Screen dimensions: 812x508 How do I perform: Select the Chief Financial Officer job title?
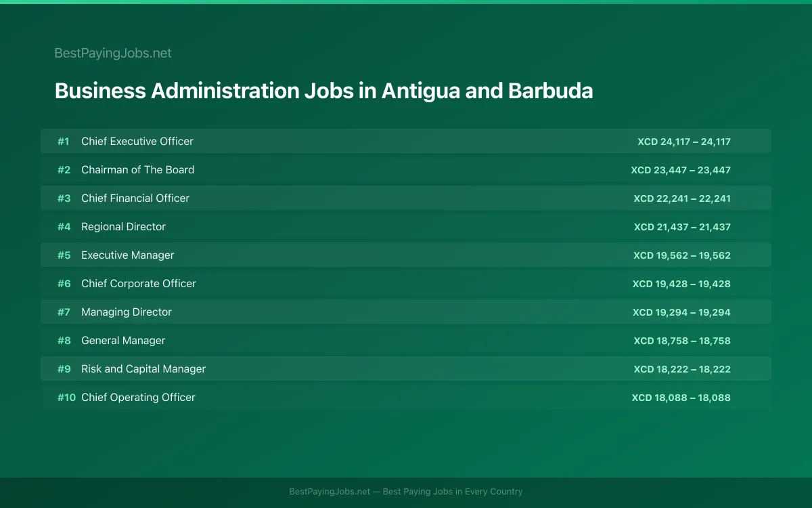pyautogui.click(x=135, y=198)
